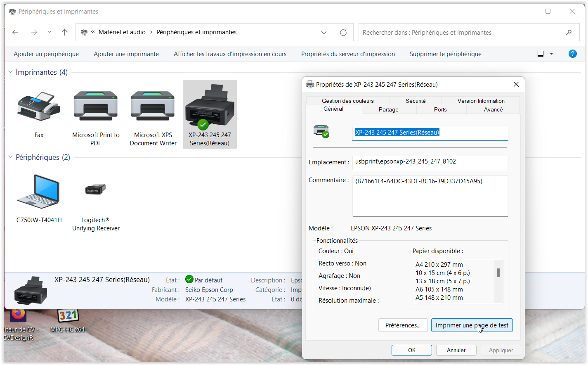Click the Annuler button
The width and height of the screenshot is (588, 365).
click(456, 350)
